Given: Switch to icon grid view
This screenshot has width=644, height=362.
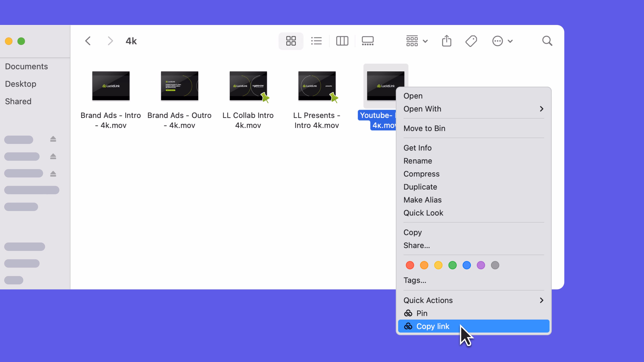Looking at the screenshot, I should (291, 41).
